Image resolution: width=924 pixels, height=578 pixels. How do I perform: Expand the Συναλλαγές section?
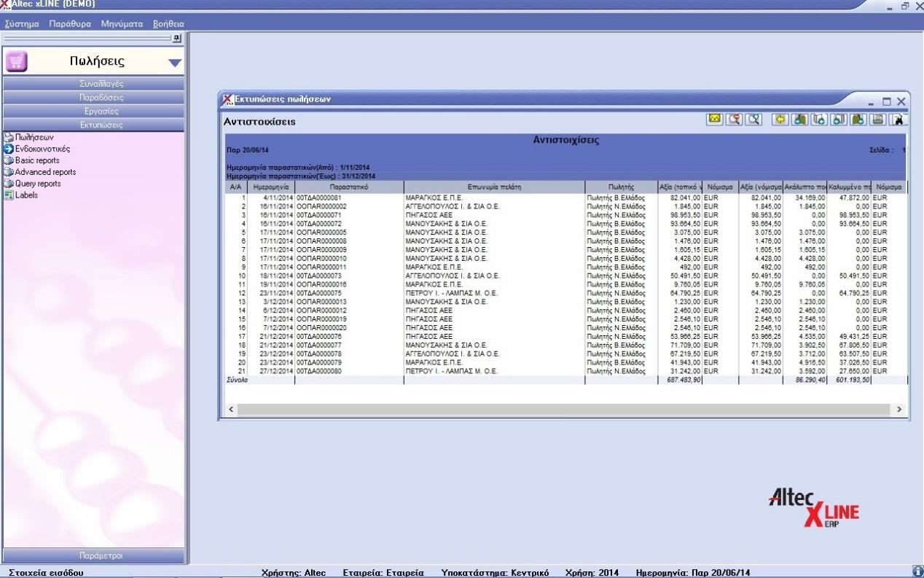(x=94, y=84)
